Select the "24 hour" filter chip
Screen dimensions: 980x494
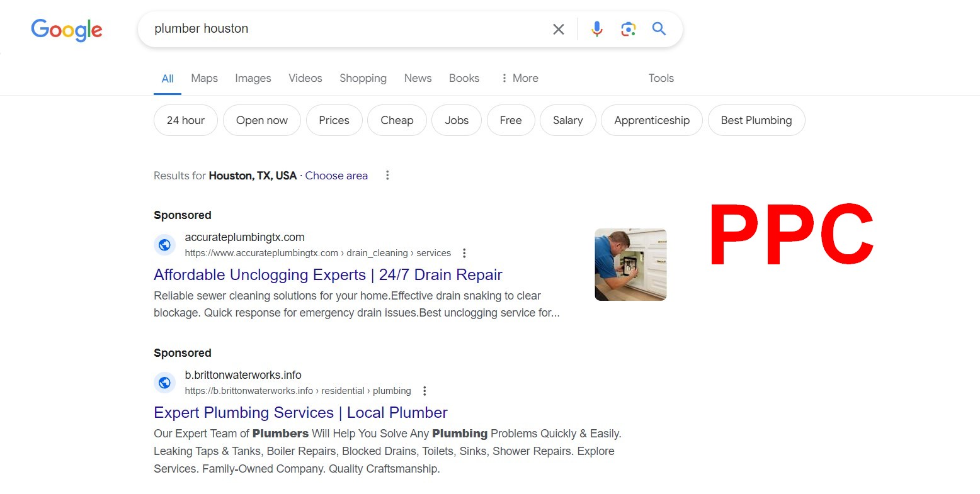point(185,120)
